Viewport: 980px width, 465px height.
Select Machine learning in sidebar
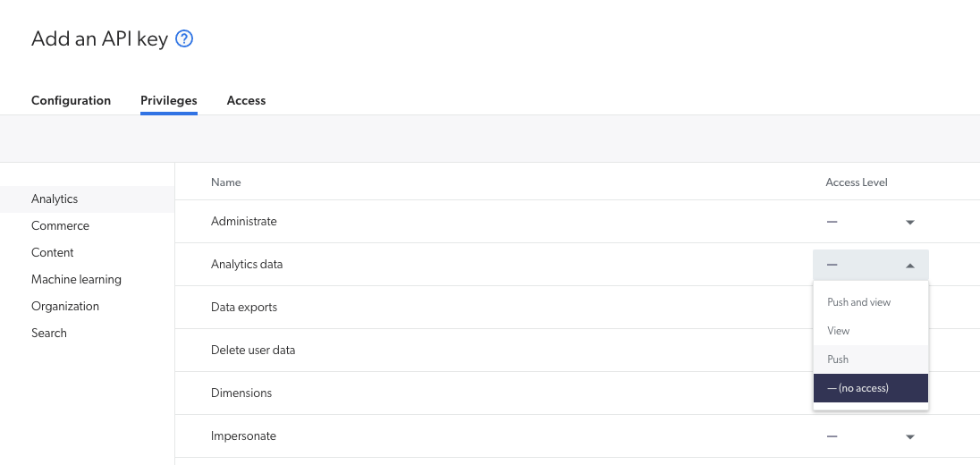point(76,279)
